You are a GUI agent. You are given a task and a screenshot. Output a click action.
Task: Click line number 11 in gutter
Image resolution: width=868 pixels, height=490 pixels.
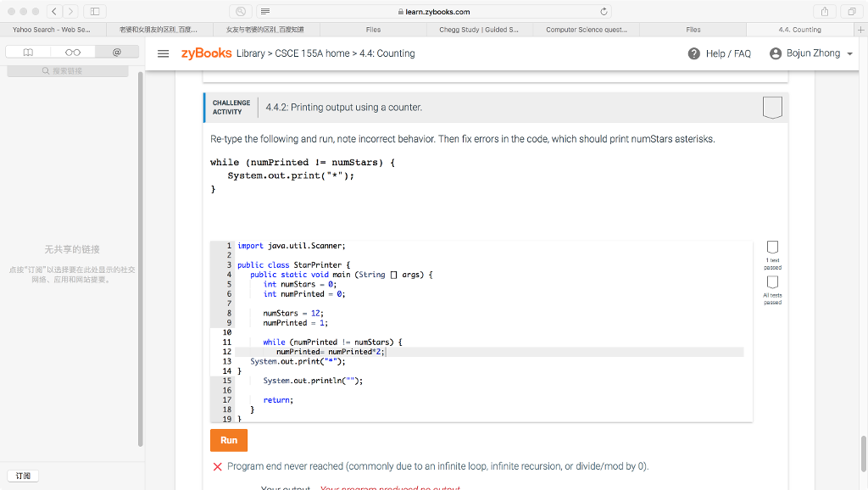pyautogui.click(x=226, y=342)
